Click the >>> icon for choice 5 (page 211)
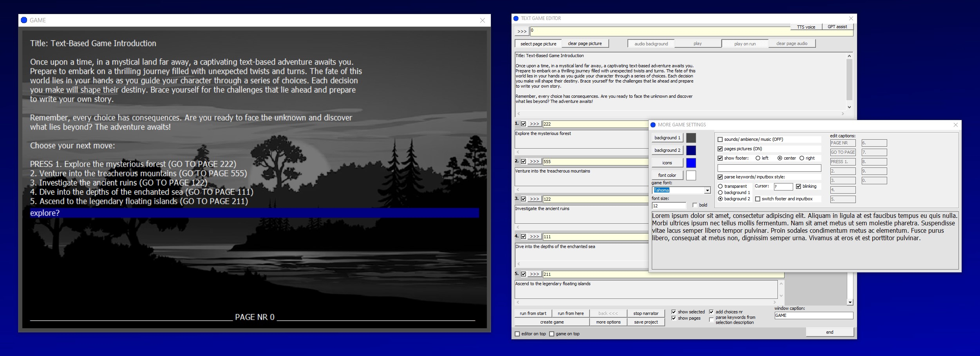This screenshot has width=980, height=356. click(x=534, y=274)
